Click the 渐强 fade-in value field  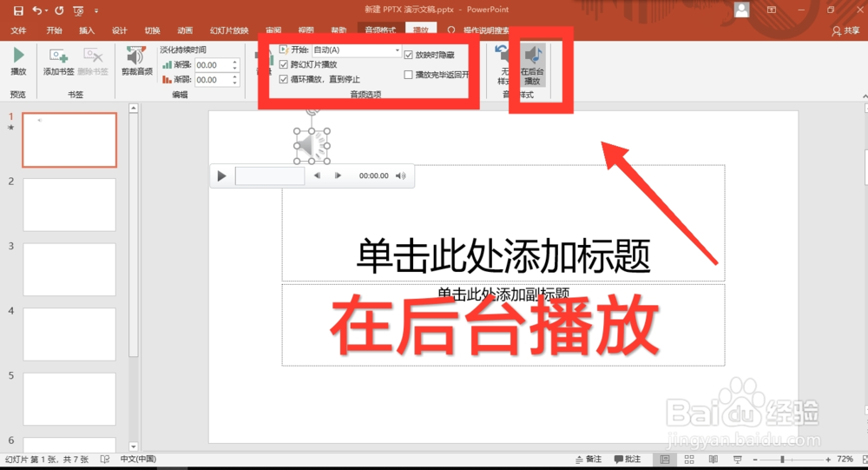pos(213,65)
